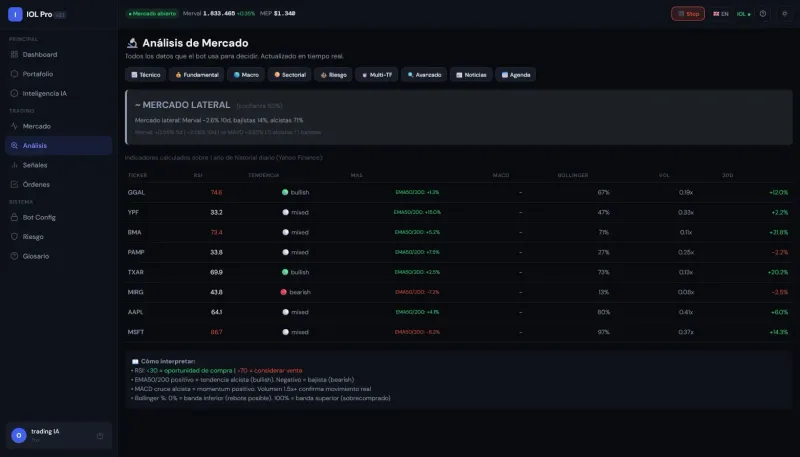Select the Multi-TF tab
Screen dimensions: 800x457
coord(377,74)
